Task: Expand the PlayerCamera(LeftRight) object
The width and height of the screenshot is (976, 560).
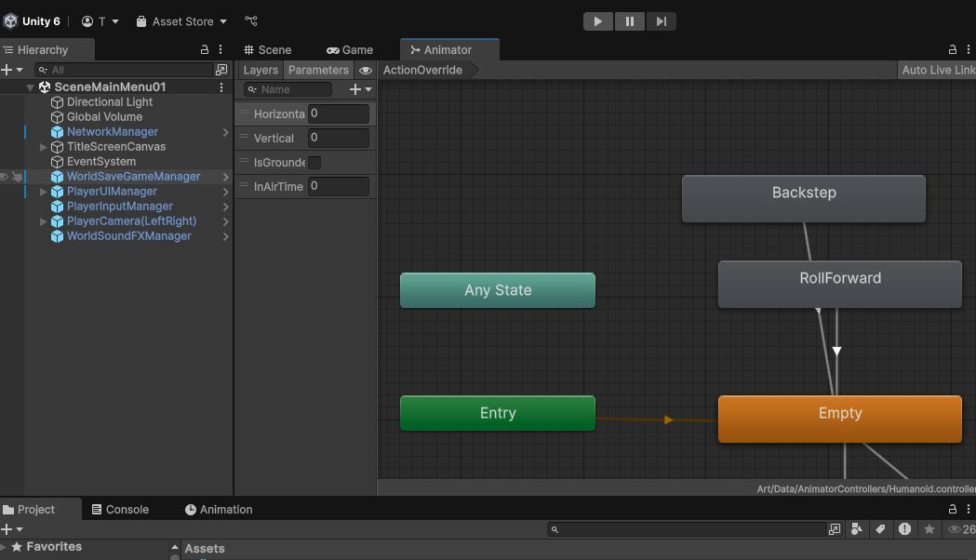Action: (x=43, y=221)
